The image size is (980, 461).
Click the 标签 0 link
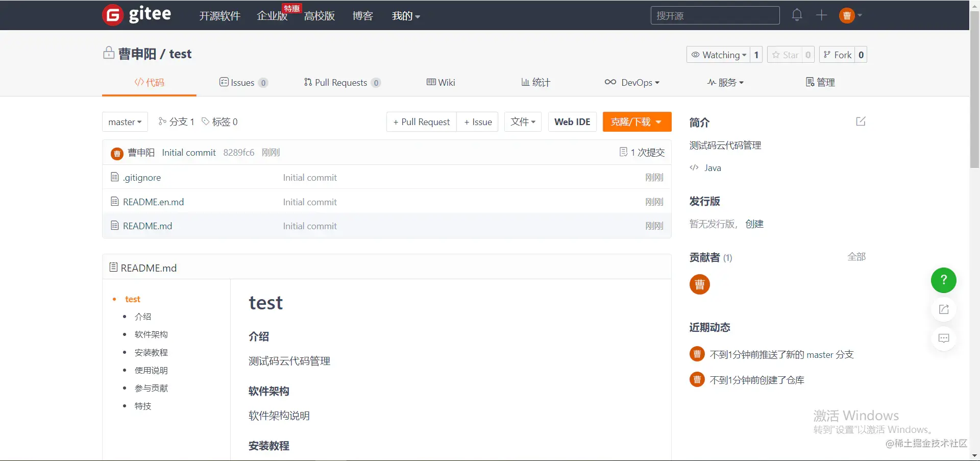click(220, 122)
